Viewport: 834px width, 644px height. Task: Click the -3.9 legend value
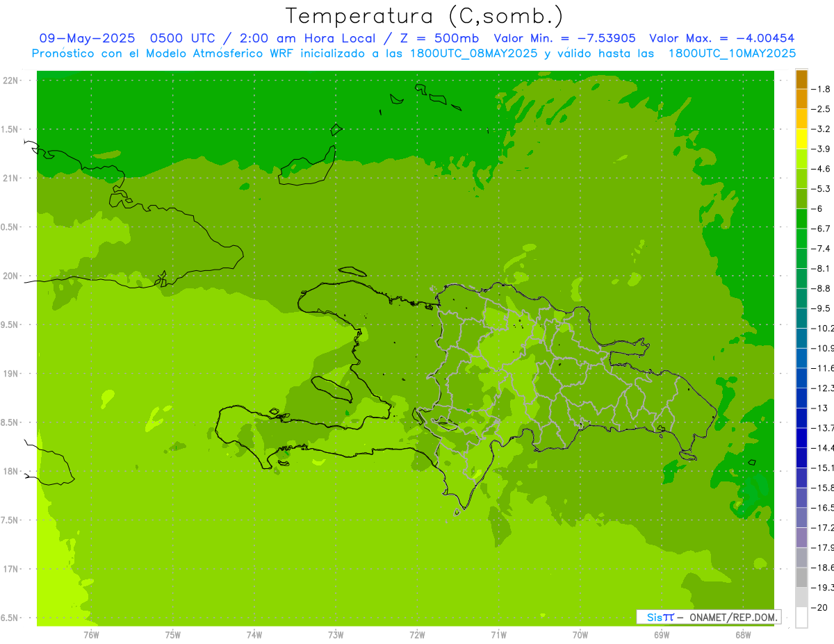click(x=821, y=149)
